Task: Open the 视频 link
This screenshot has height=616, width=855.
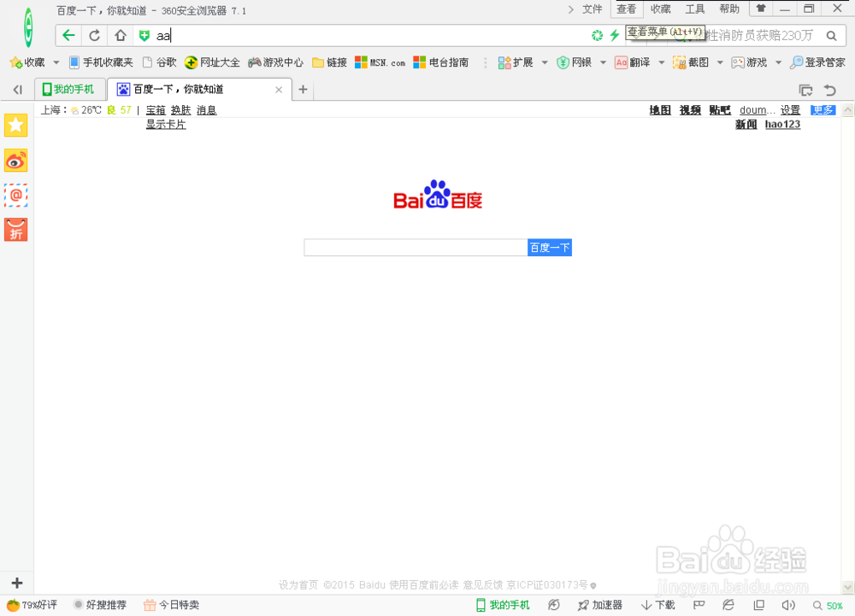Action: (690, 110)
